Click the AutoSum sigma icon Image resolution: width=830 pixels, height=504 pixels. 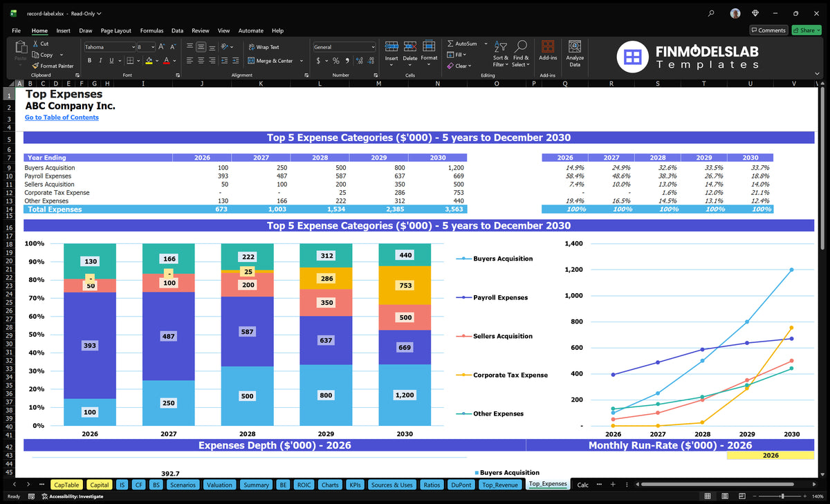pyautogui.click(x=450, y=44)
